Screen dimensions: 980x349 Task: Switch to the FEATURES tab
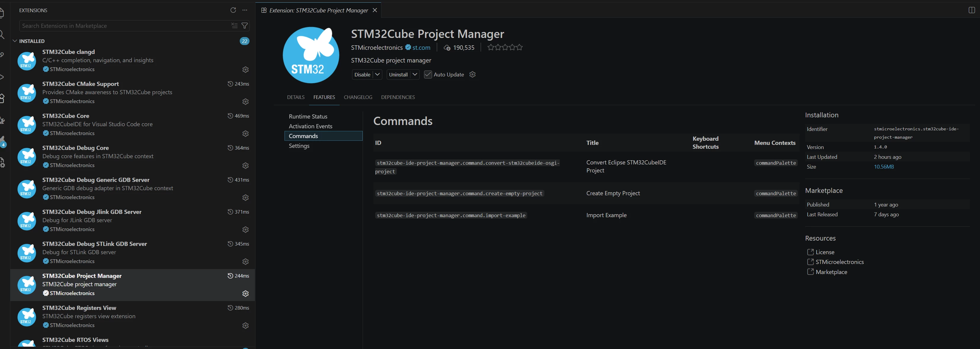[324, 97]
